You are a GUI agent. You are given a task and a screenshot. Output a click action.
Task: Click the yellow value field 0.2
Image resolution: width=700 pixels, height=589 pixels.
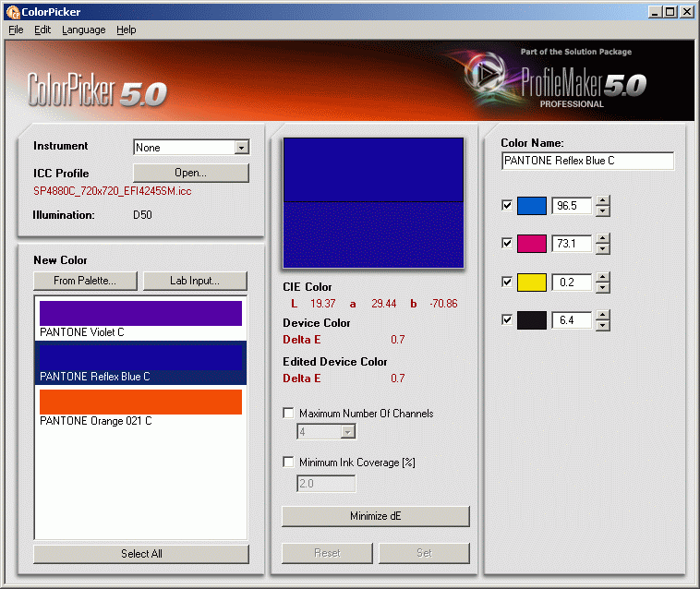click(x=572, y=282)
